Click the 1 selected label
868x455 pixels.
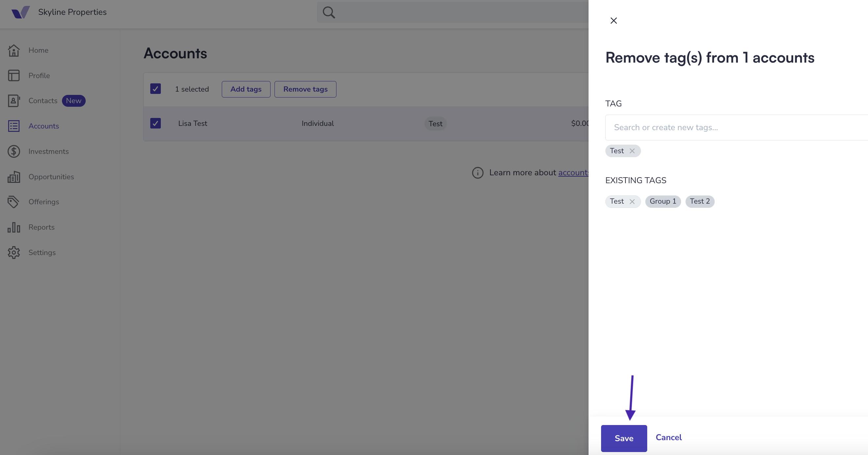pos(192,89)
